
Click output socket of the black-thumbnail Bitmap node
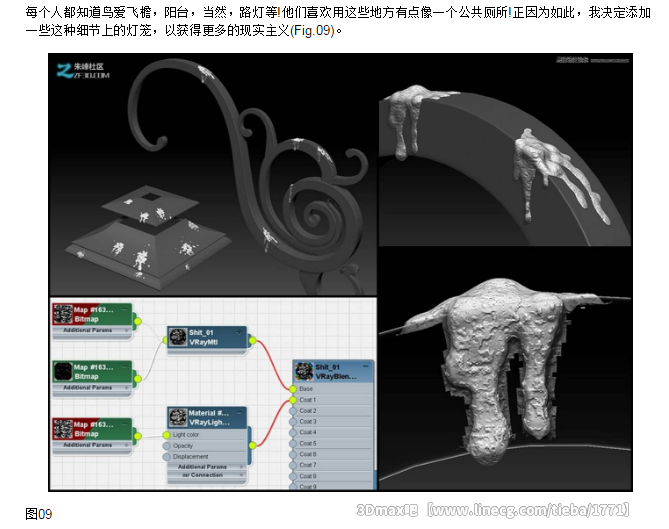point(138,378)
